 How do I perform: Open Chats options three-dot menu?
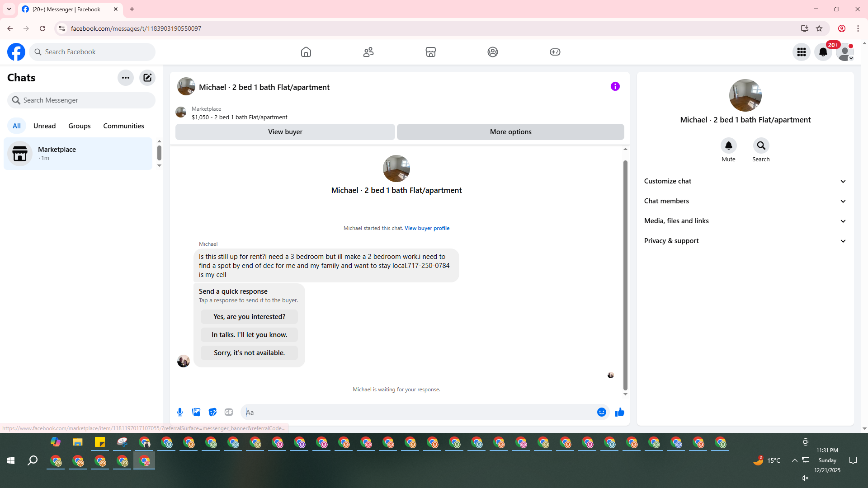click(x=126, y=78)
